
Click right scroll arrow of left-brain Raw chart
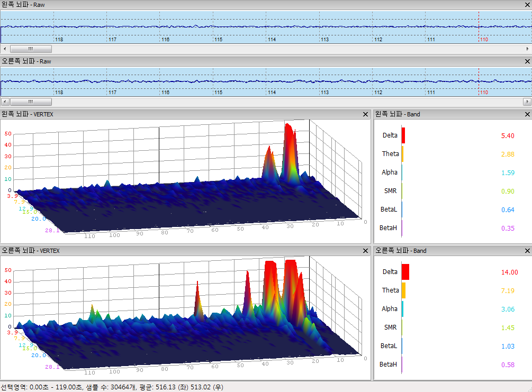(x=527, y=49)
